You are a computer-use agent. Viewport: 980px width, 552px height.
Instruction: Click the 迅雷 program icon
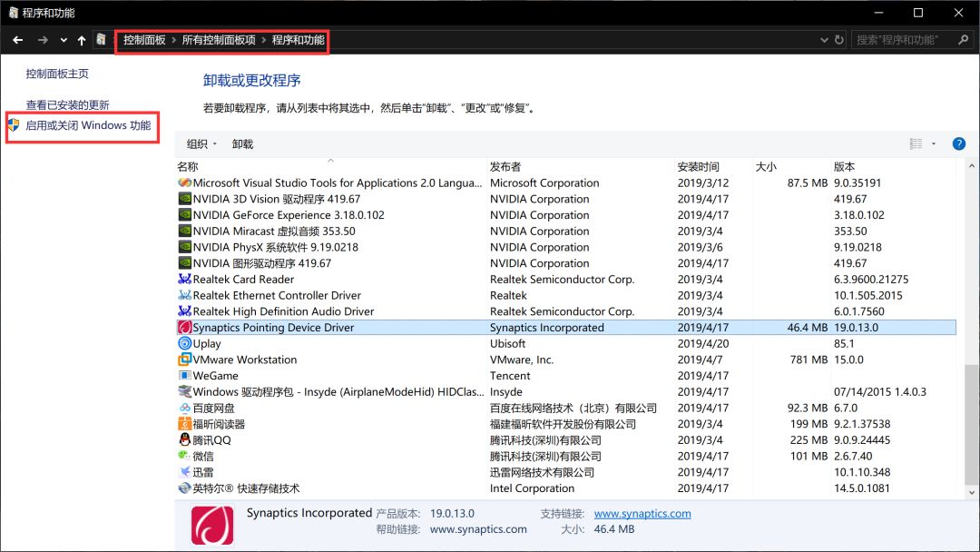(x=185, y=472)
